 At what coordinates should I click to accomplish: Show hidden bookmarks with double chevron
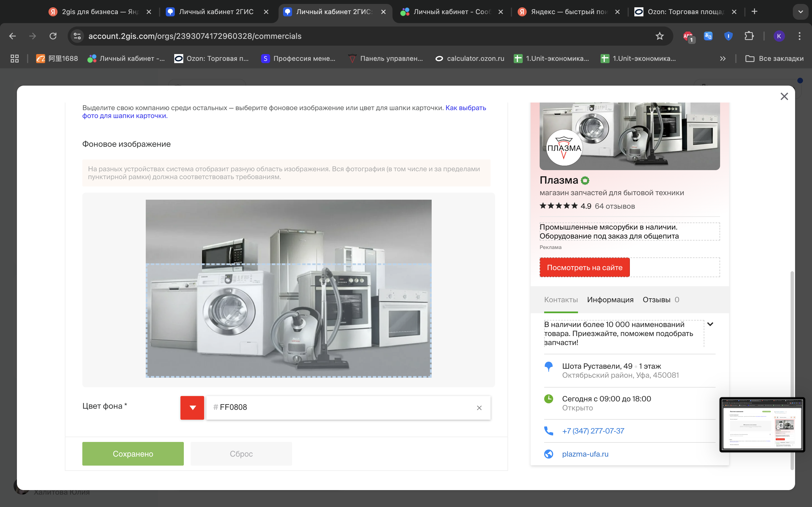pyautogui.click(x=723, y=58)
